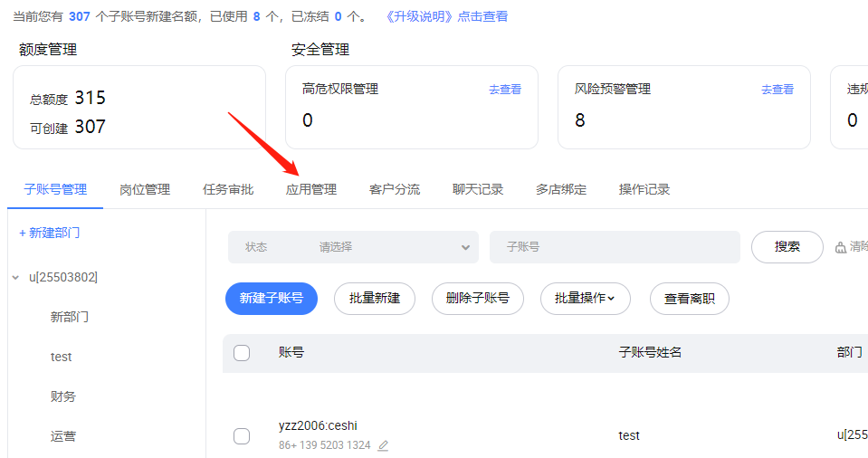Click the 查看离职 button

689,299
